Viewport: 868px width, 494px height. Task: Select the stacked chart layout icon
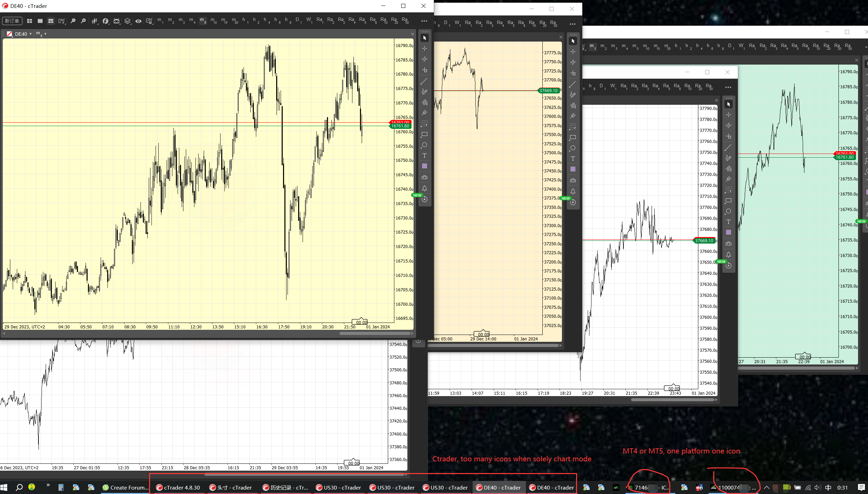point(51,21)
